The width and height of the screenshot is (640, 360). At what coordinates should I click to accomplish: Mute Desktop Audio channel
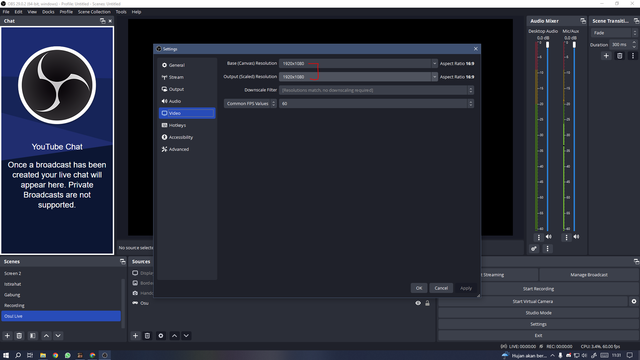tap(549, 237)
